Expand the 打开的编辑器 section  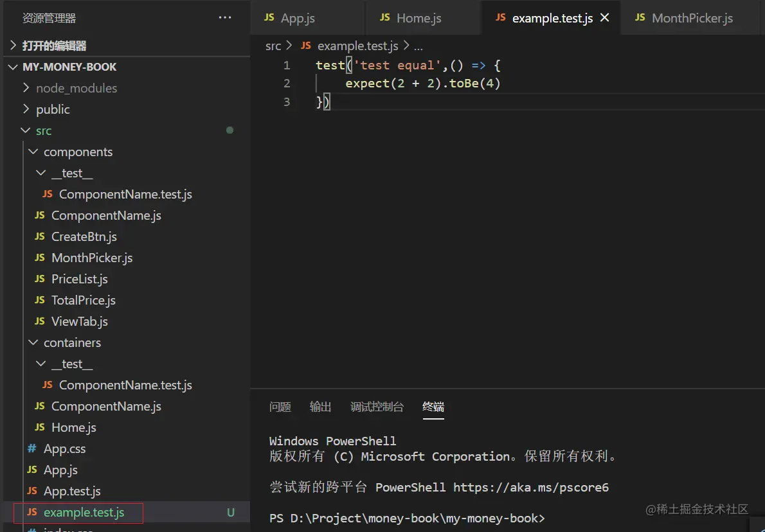coord(127,46)
